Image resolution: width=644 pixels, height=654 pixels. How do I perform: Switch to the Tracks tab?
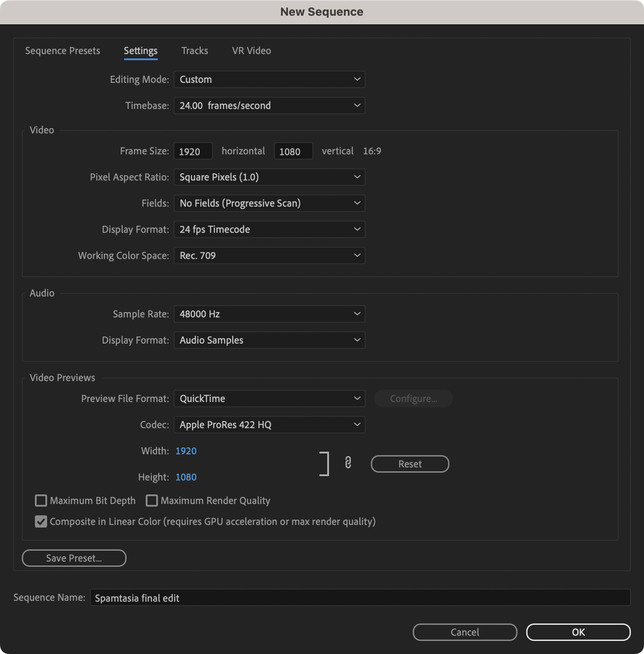(x=195, y=51)
